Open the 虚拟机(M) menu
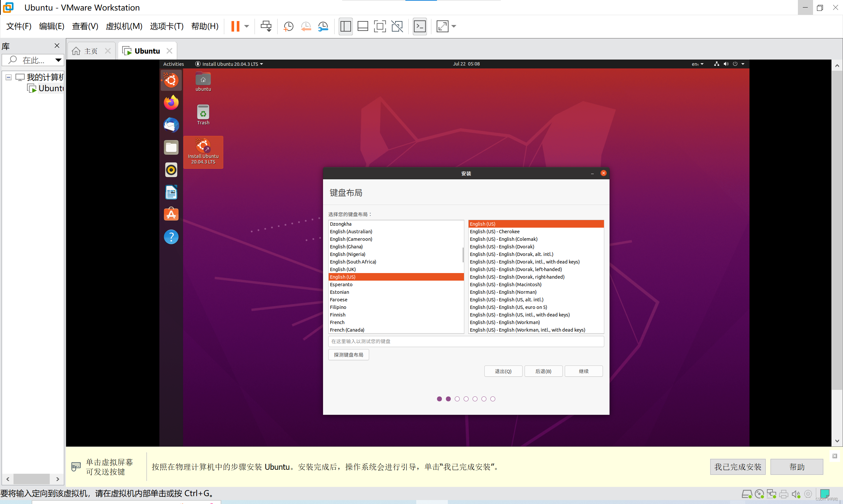 coord(124,26)
